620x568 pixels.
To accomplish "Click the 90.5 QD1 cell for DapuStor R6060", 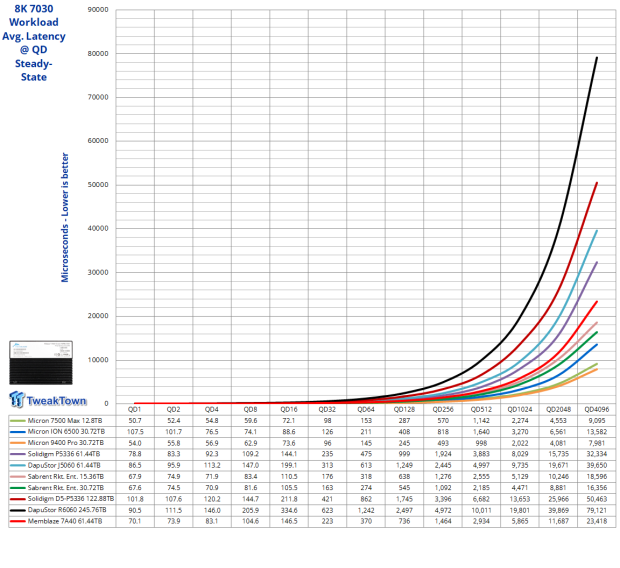I will click(x=134, y=510).
